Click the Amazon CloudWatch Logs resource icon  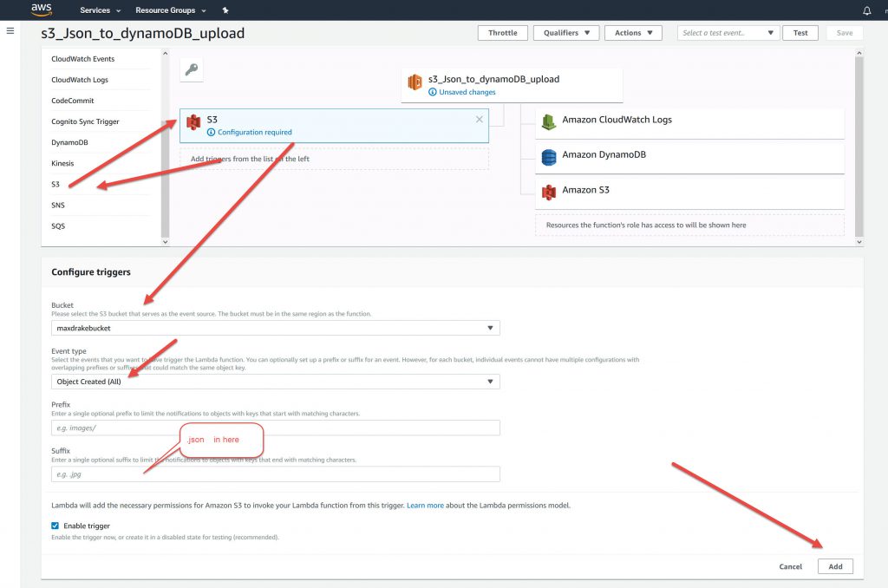click(548, 122)
